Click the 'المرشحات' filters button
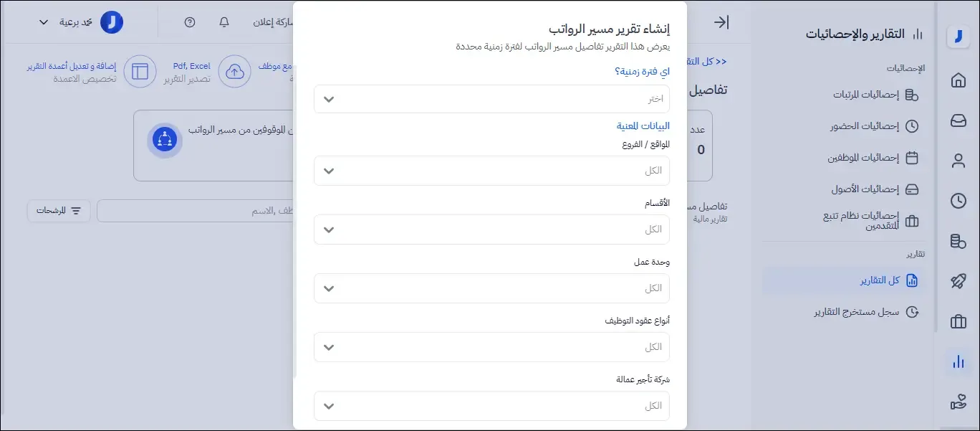The image size is (980, 431). [58, 211]
